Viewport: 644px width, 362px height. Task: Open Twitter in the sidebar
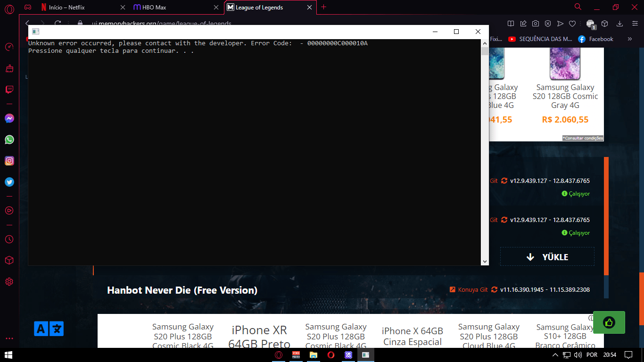click(9, 182)
